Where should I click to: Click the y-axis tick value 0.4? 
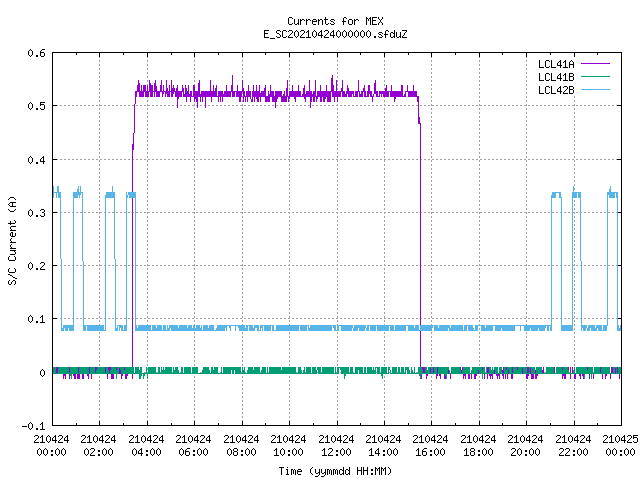pos(36,160)
